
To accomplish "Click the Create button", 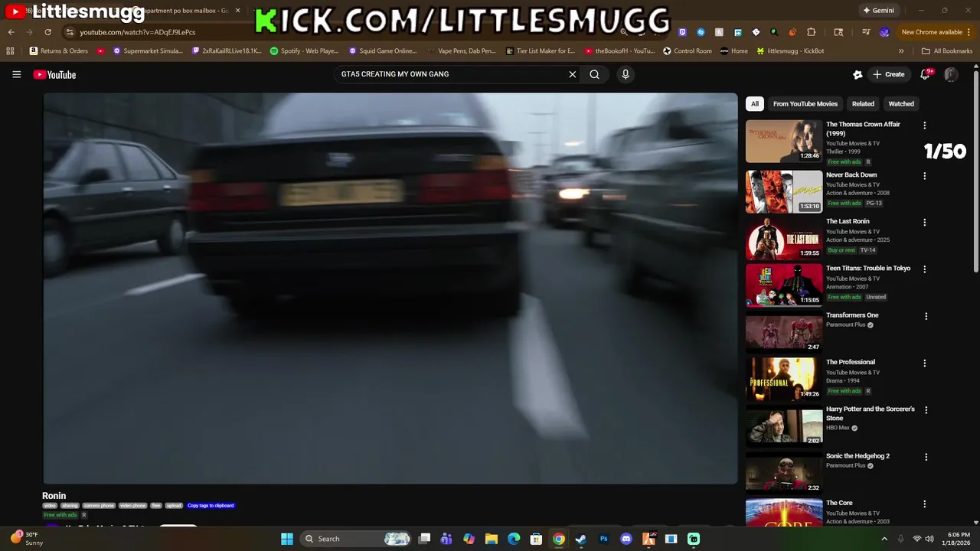I will coord(888,74).
